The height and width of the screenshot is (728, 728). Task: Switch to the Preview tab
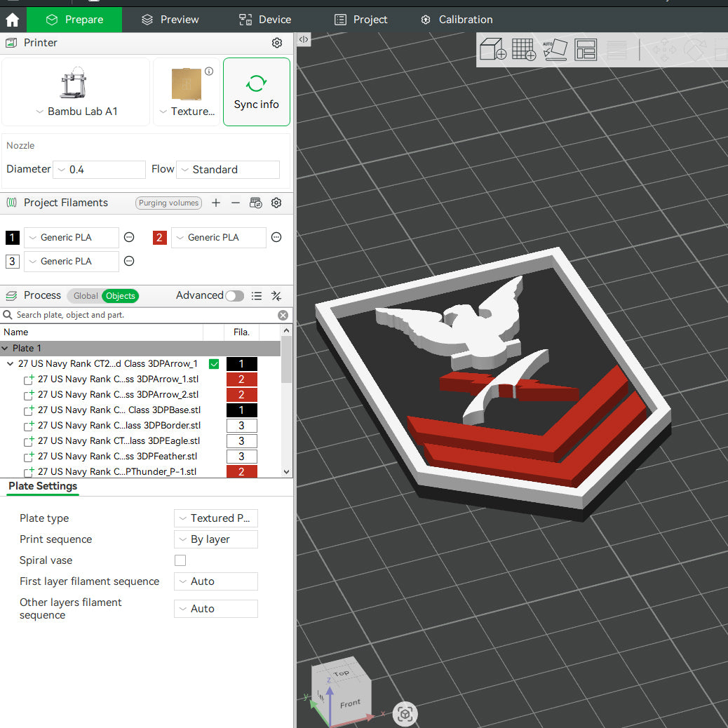pos(170,20)
